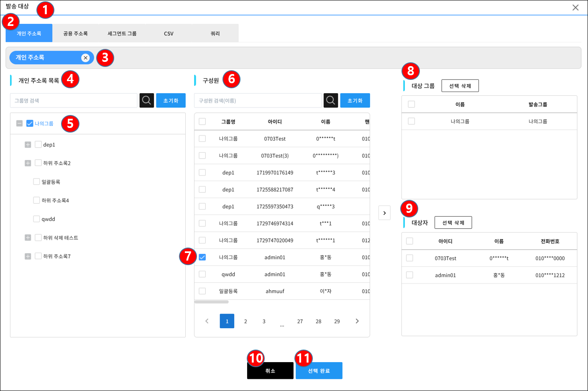Image resolution: width=588 pixels, height=391 pixels.
Task: Toggle select-all checkbox in 대상자 table
Action: coord(410,241)
